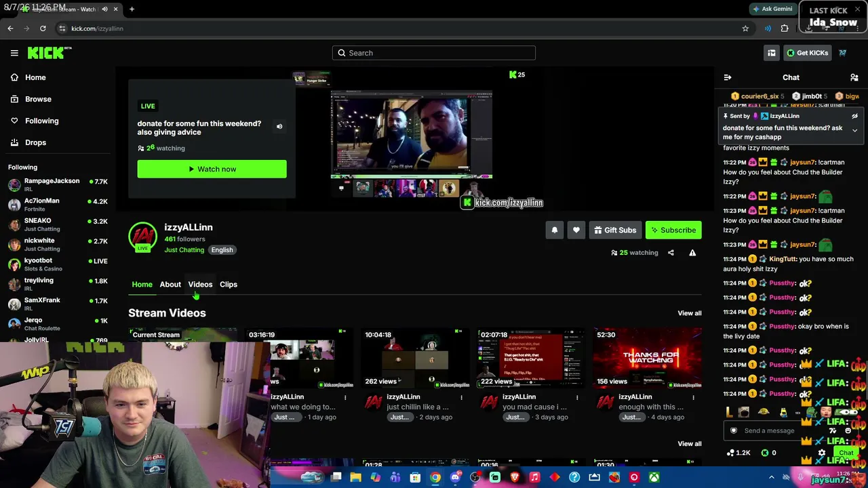
Task: Toggle the stream preview mute speaker
Action: (x=279, y=126)
